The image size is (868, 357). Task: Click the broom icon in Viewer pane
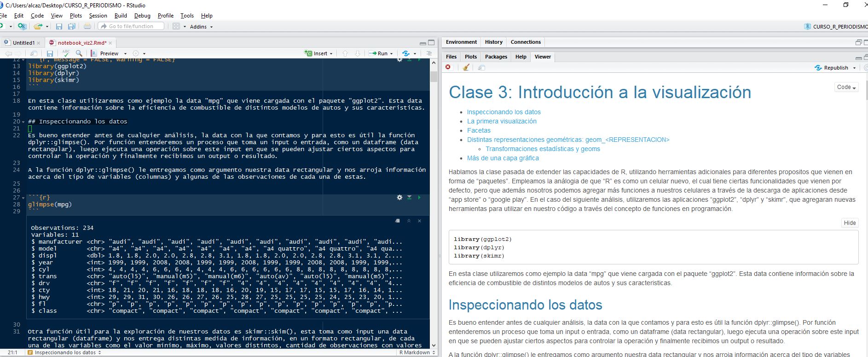[466, 68]
